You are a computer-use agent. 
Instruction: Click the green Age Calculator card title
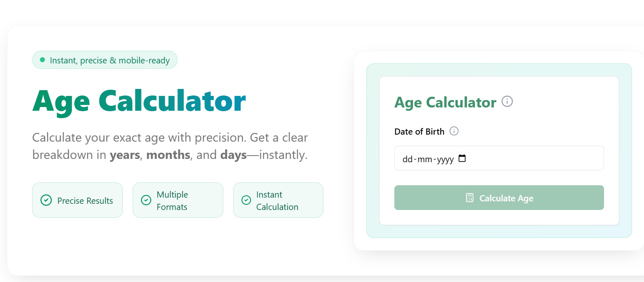coord(445,102)
